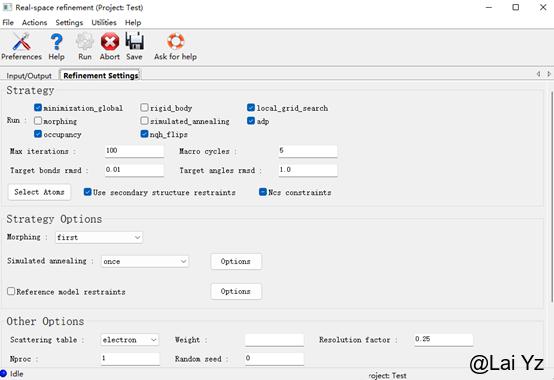Image resolution: width=554 pixels, height=380 pixels.
Task: Open Simulated annealing Options button
Action: coord(236,261)
